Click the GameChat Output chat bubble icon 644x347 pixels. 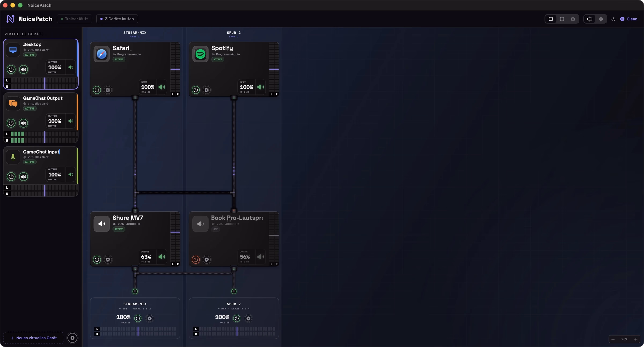pos(13,103)
